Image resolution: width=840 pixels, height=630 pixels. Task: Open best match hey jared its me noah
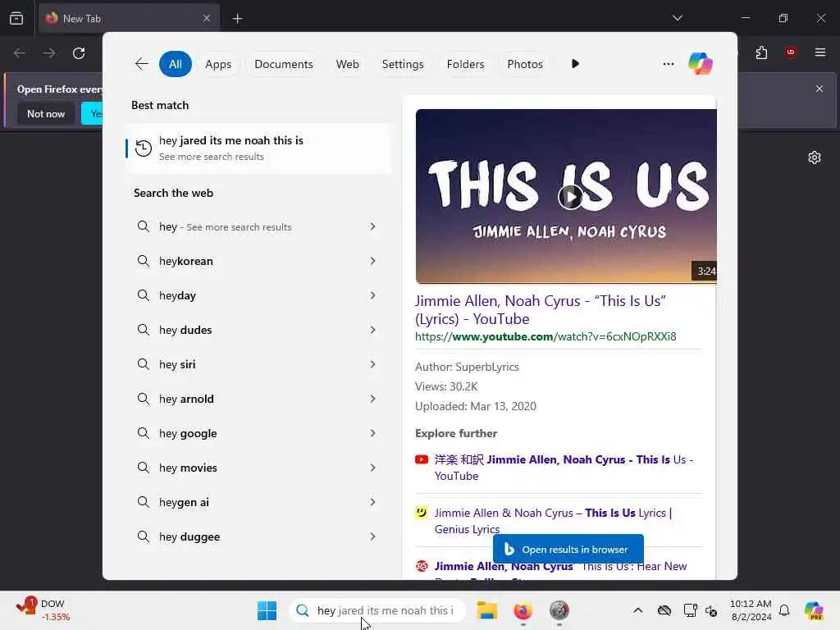click(259, 148)
